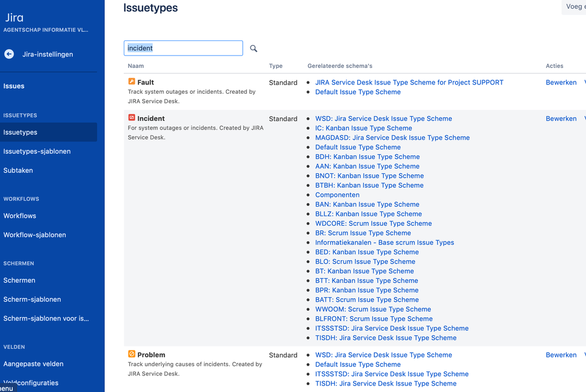Open WSD scheme link under Incident

384,119
